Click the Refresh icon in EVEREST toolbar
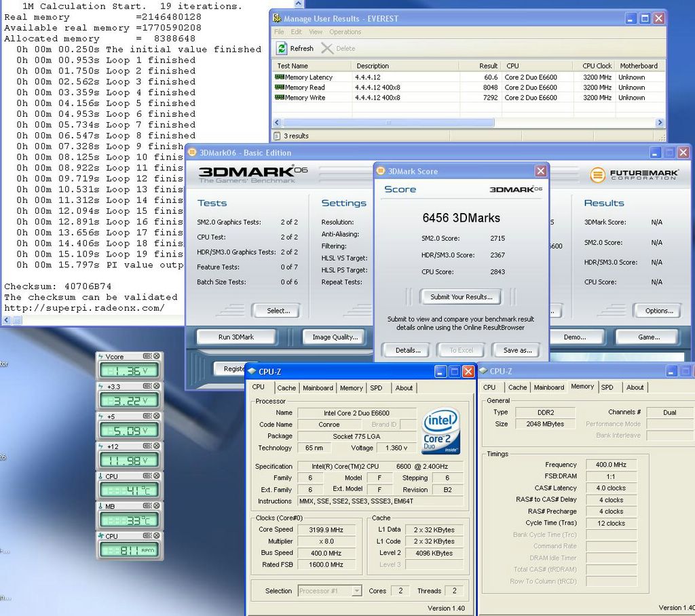 tap(282, 48)
